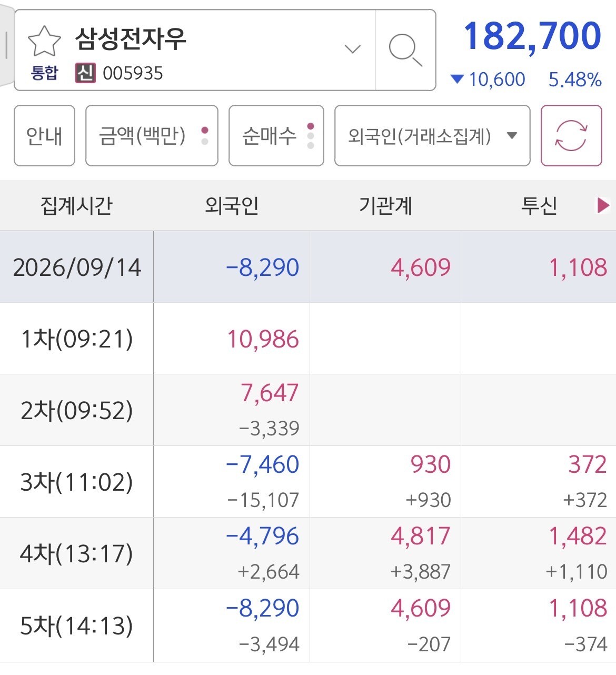Expand 삼성전자우 stock selector chevron
616x675 pixels.
pos(352,49)
